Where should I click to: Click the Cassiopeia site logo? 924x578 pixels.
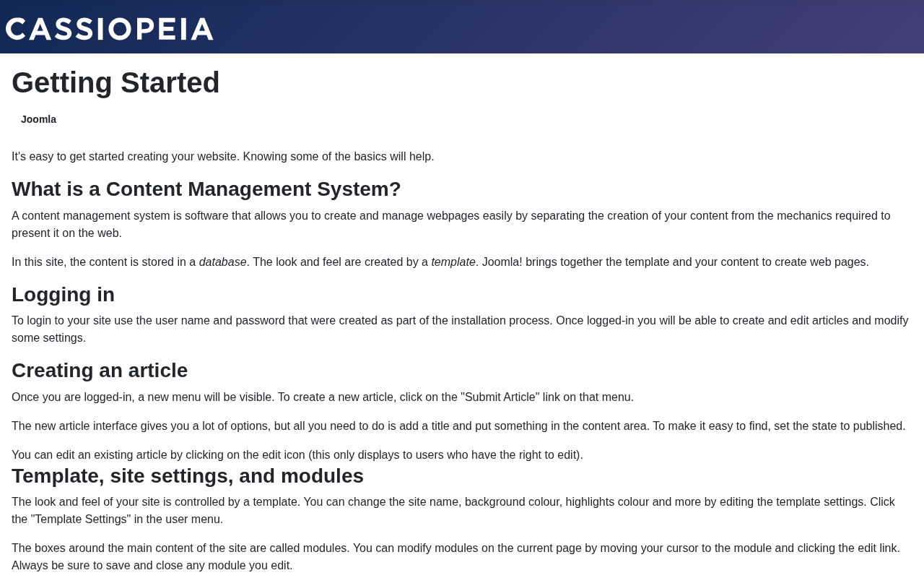[110, 29]
